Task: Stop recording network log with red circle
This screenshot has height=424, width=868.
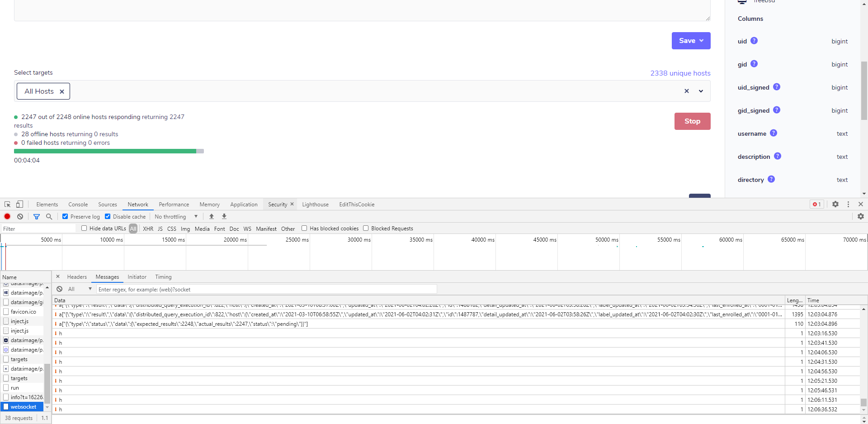Action: point(7,217)
